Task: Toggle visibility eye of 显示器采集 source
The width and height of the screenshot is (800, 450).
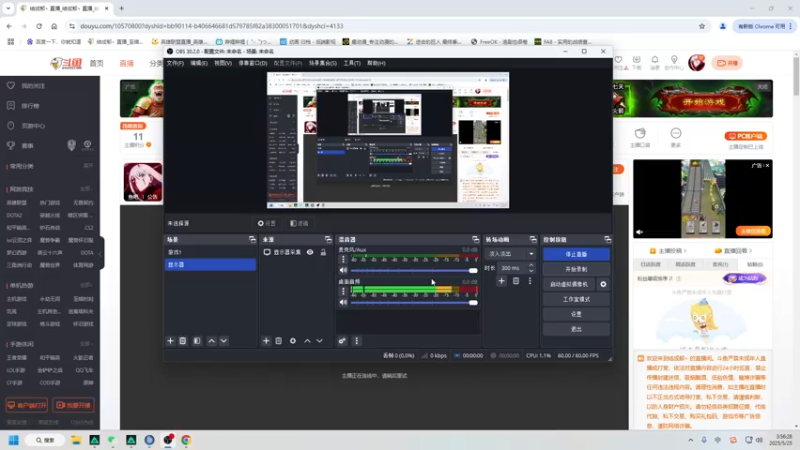Action: pos(310,252)
